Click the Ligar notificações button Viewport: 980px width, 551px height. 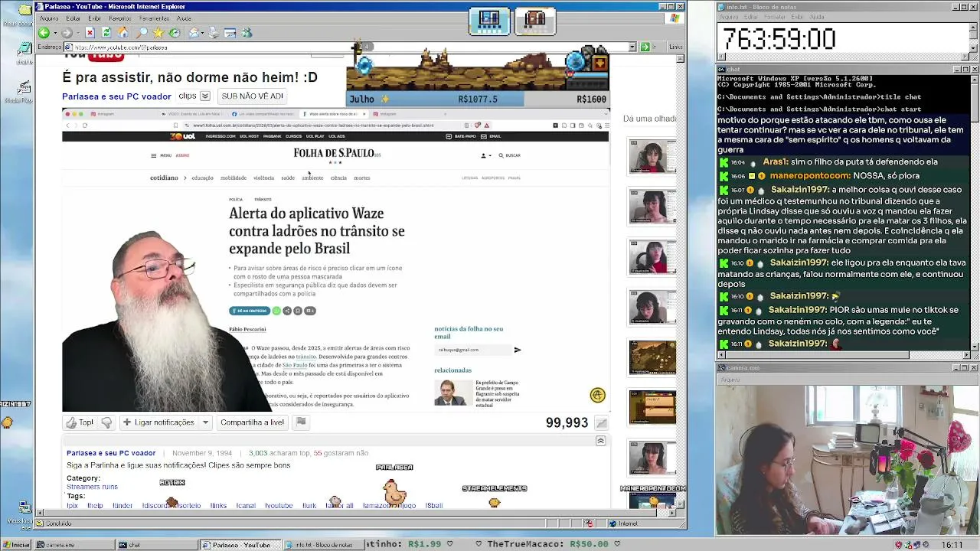click(x=158, y=422)
